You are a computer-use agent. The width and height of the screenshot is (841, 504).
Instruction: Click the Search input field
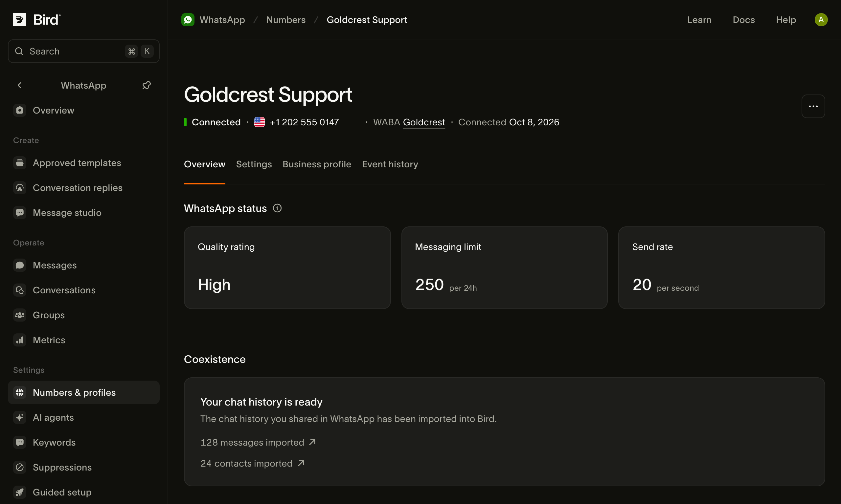click(x=84, y=51)
